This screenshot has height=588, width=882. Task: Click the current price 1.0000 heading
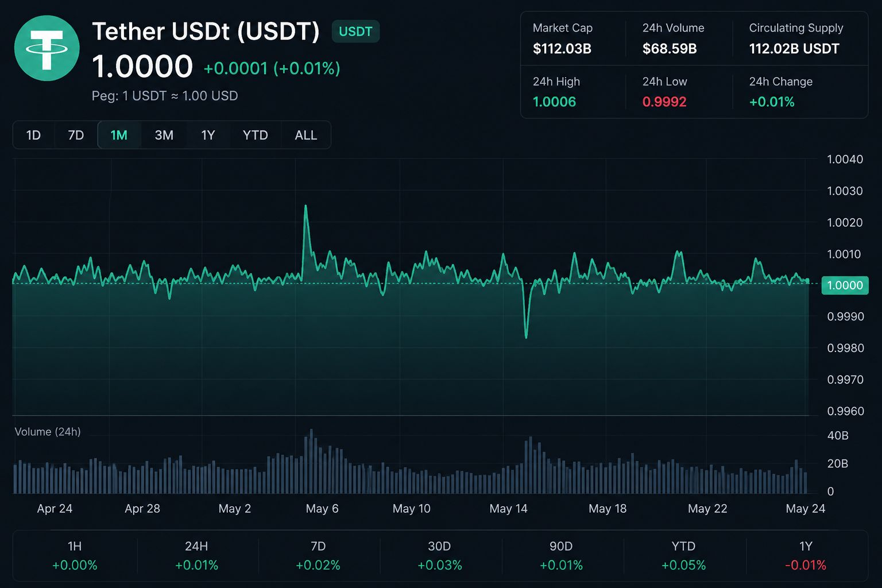142,66
